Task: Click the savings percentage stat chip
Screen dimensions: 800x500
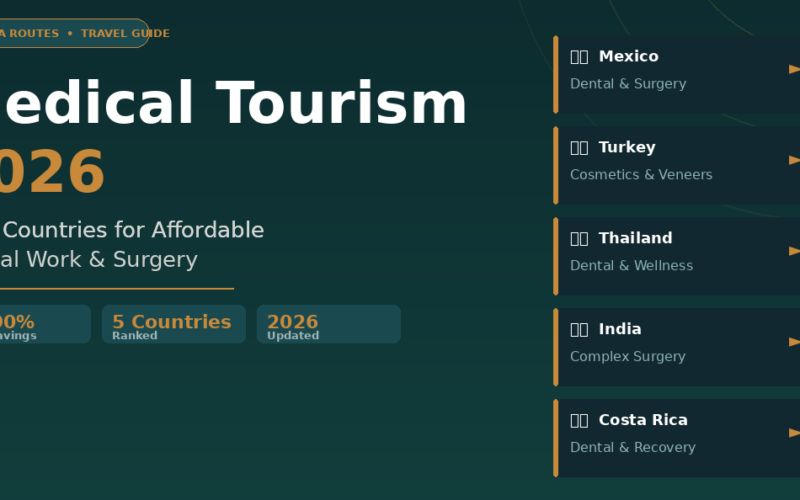Action: click(45, 324)
